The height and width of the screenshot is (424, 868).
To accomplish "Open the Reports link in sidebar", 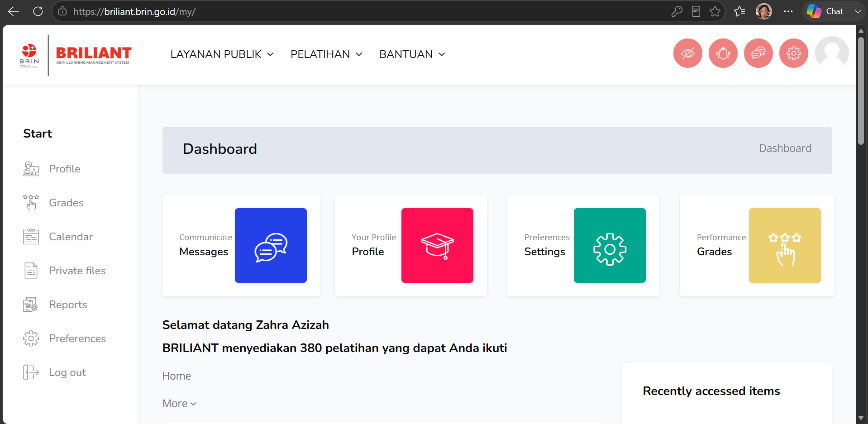I will pyautogui.click(x=68, y=305).
